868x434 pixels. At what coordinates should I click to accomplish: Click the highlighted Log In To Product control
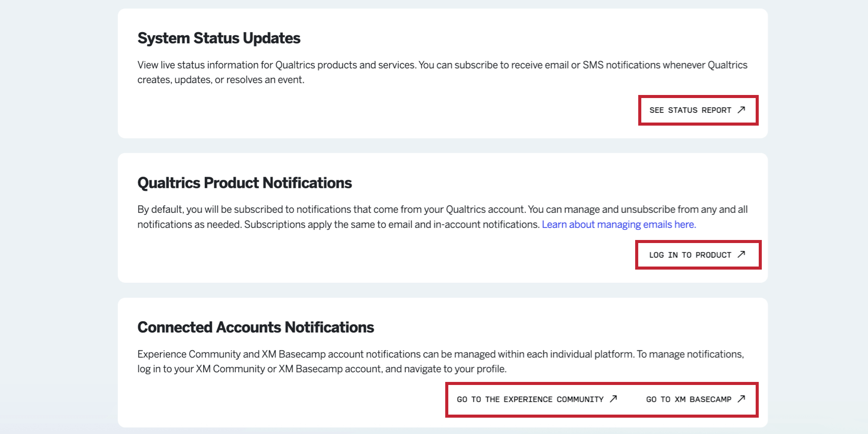tap(698, 254)
